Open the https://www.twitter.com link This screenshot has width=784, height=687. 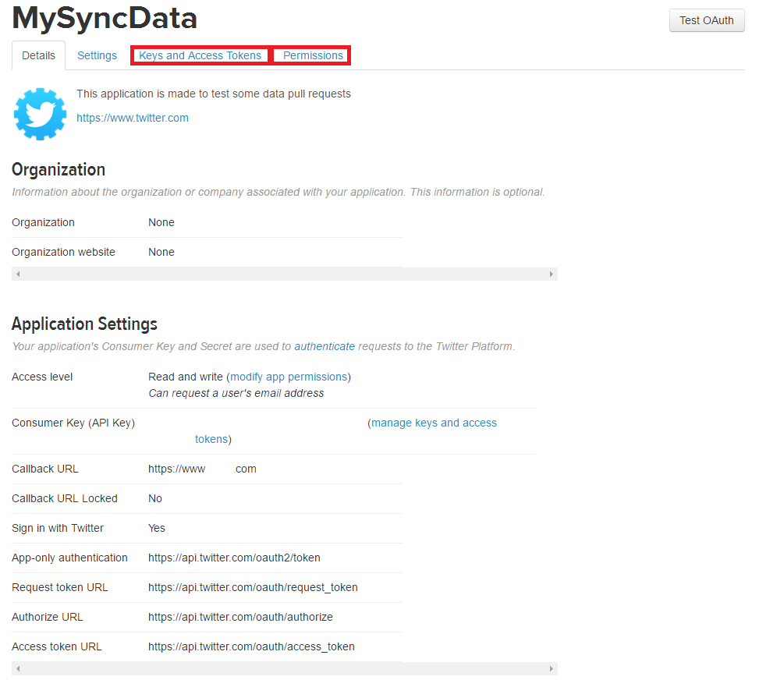pyautogui.click(x=133, y=118)
